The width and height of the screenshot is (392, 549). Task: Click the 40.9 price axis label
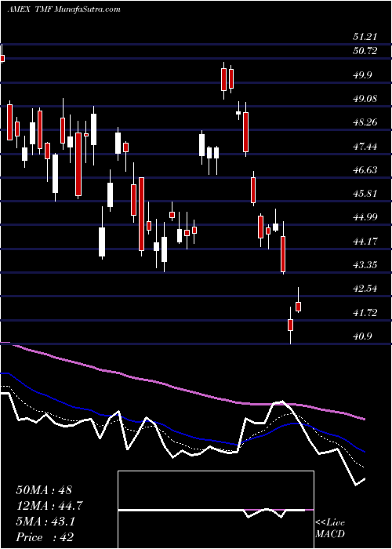point(363,336)
